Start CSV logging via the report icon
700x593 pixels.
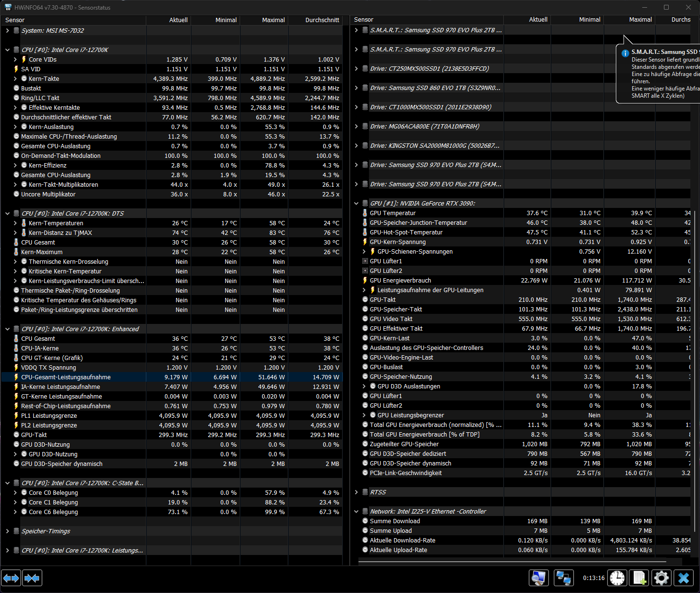[x=638, y=578]
